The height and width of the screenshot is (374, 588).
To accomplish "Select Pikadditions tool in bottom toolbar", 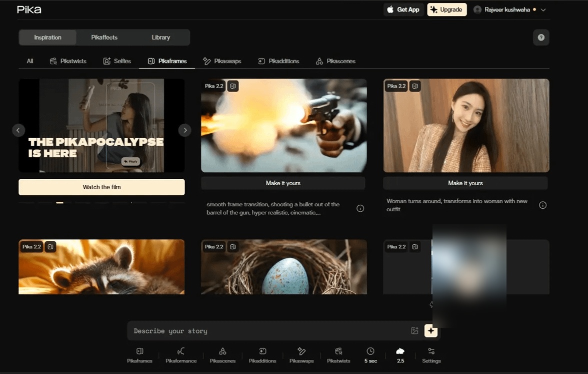I will 262,355.
